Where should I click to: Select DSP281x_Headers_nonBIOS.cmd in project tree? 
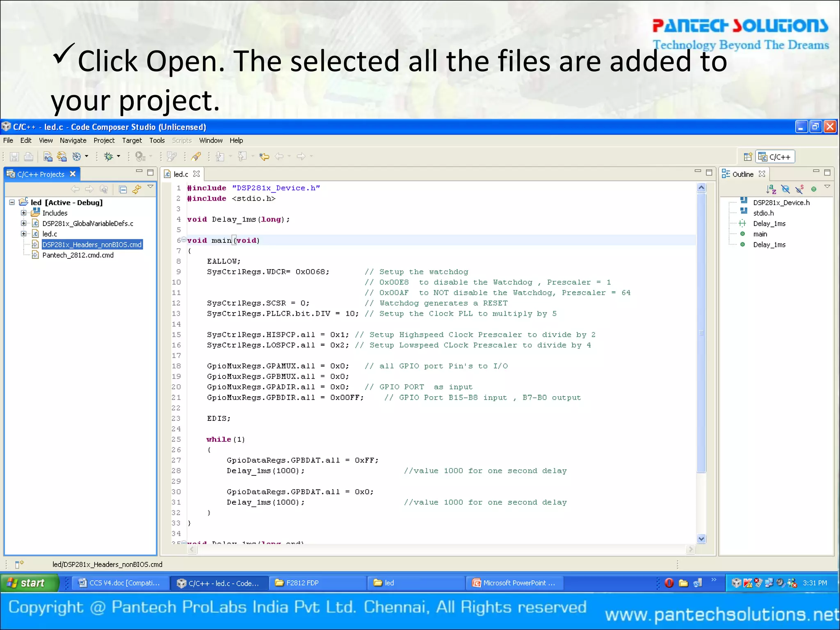tap(92, 244)
